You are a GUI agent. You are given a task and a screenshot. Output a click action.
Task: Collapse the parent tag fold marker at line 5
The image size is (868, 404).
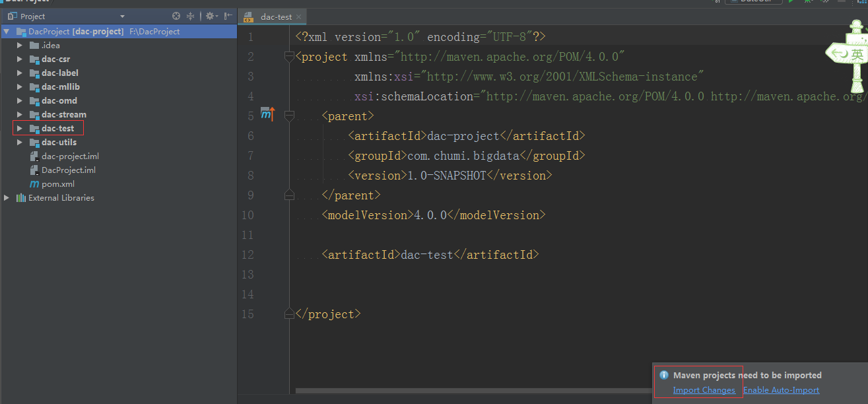coord(288,116)
